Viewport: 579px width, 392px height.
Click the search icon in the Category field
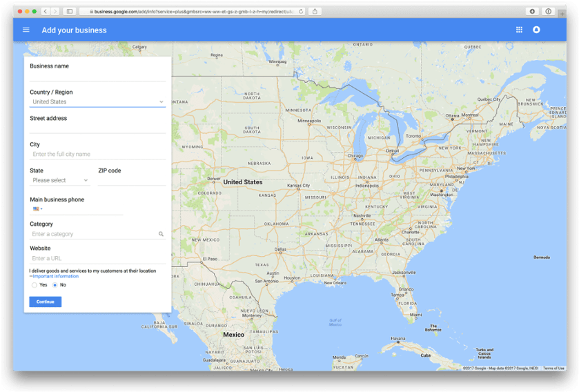tap(161, 234)
